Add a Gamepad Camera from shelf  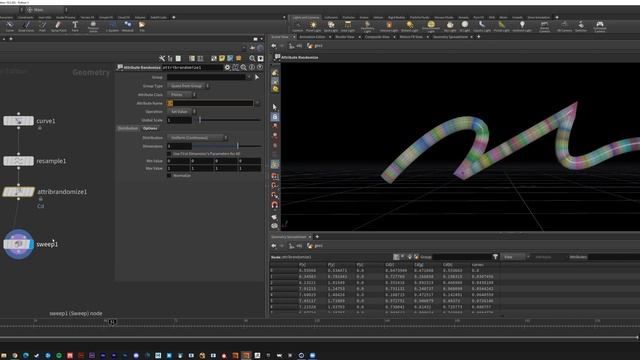(600, 27)
